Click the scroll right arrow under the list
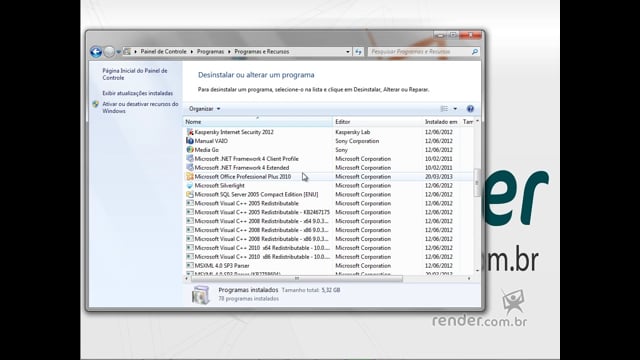The image size is (640, 360). point(469,278)
